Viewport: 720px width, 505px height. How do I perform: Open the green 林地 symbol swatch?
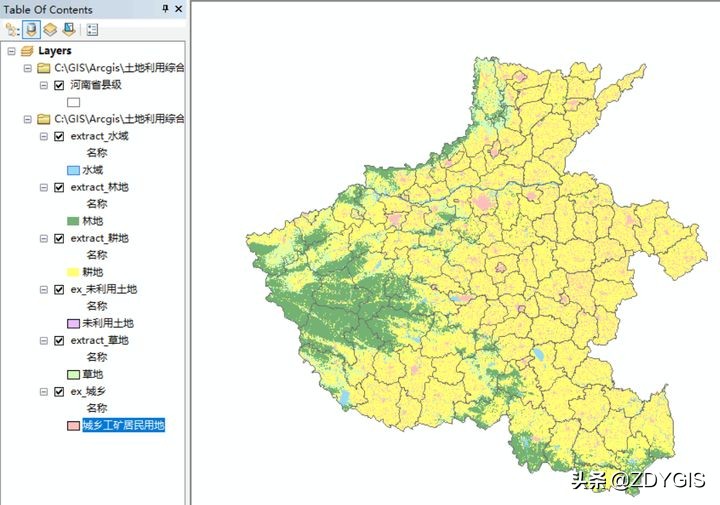click(73, 221)
